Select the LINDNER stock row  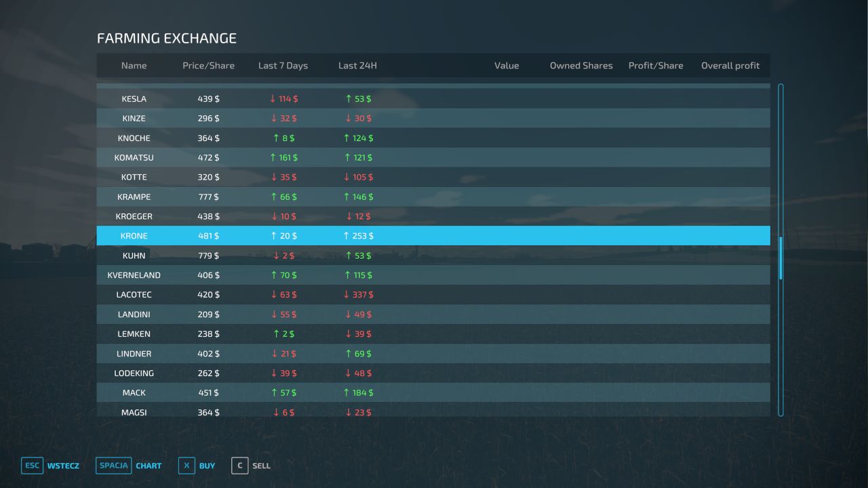[x=433, y=354]
